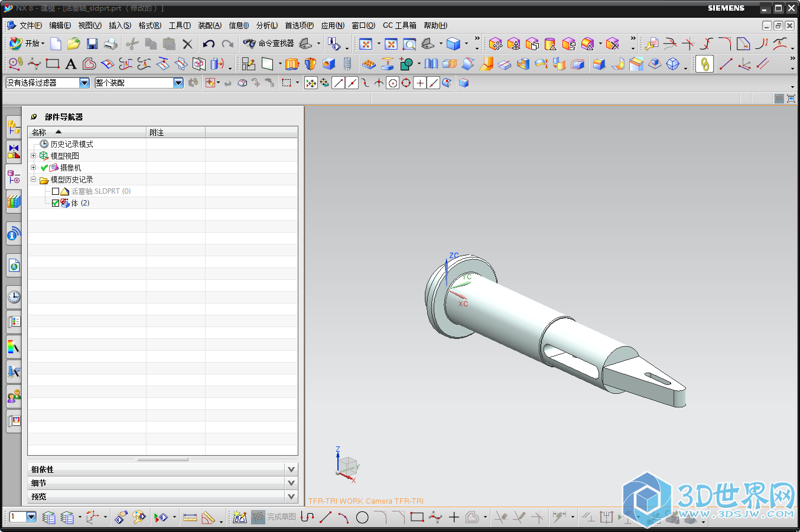
Task: Uncheck the 体 (2) feature checkbox
Action: tap(56, 203)
